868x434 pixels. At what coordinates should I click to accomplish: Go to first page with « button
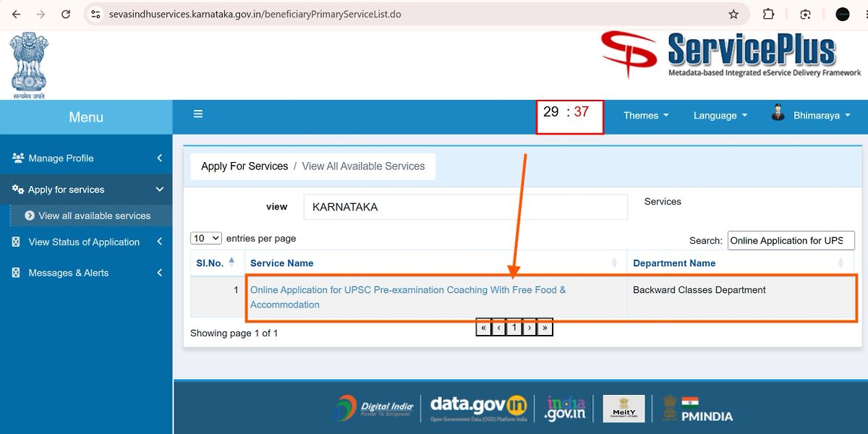[x=483, y=328]
